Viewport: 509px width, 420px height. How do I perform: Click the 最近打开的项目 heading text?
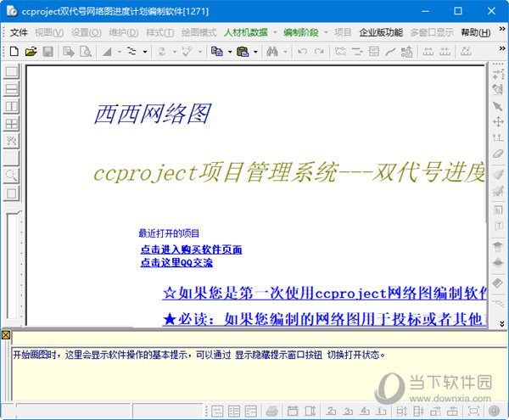(169, 233)
